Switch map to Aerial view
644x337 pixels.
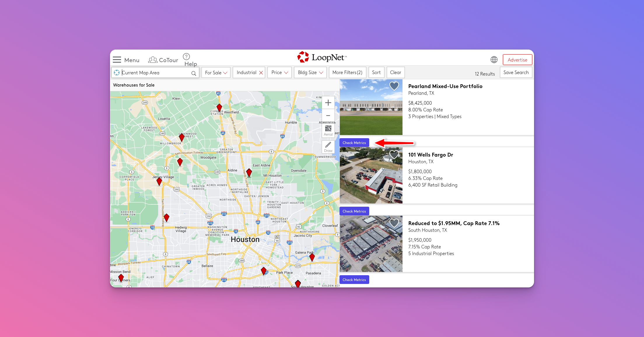click(x=328, y=130)
